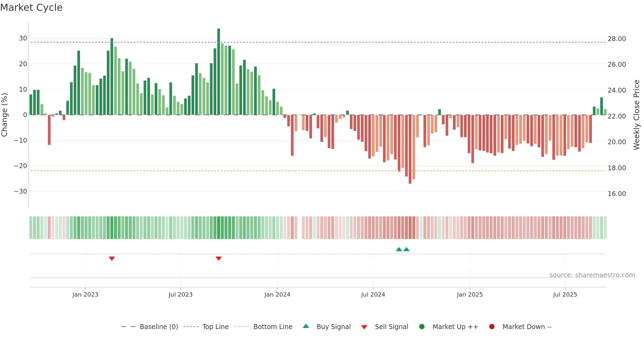Toggle the Top Line legend entry
The width and height of the screenshot is (644, 362).
[206, 327]
